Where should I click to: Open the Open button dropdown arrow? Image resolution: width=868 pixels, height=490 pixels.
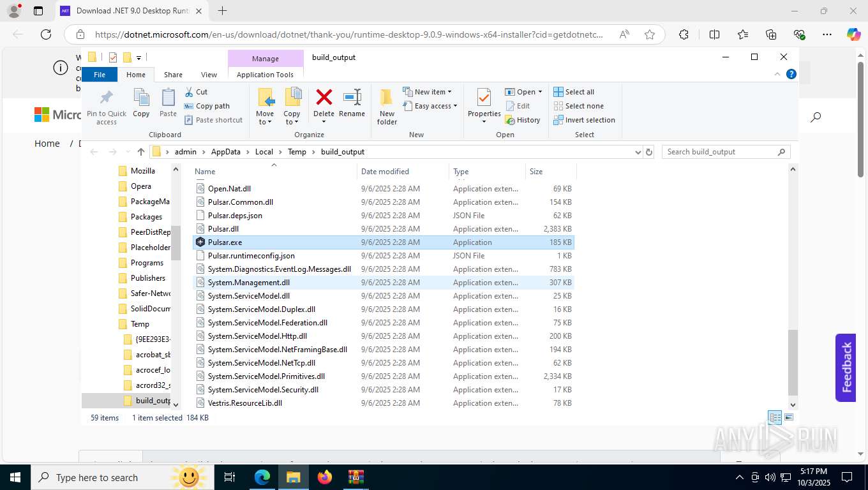coord(540,92)
